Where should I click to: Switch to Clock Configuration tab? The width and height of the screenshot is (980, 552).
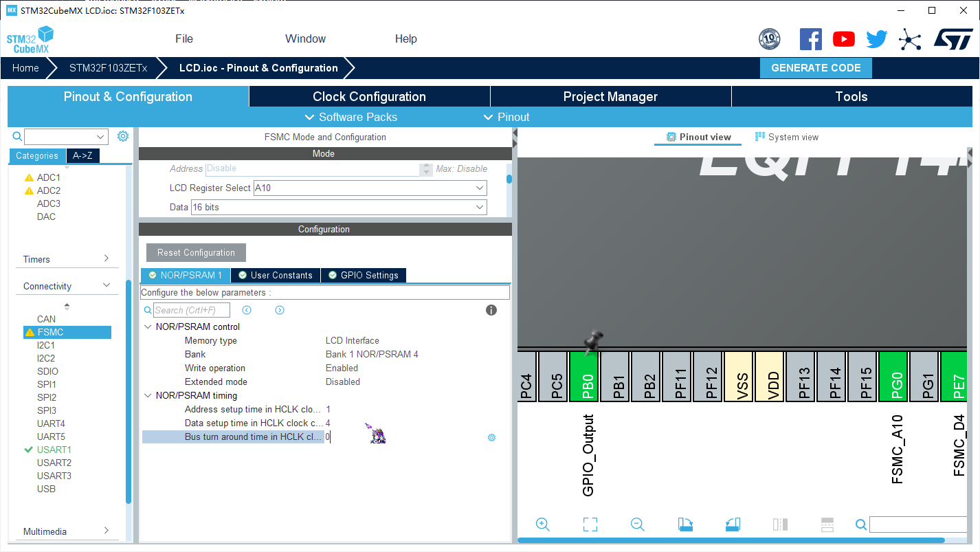(370, 96)
